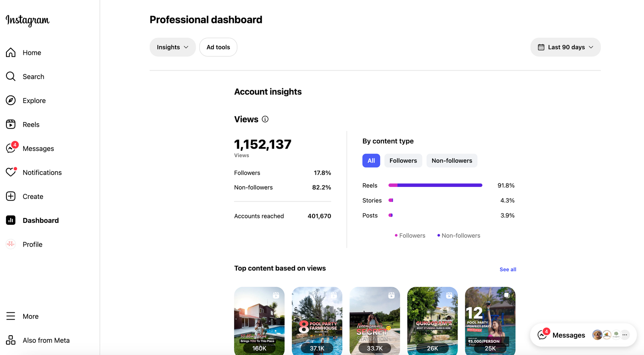
Task: Click the Followers 17.8% value
Action: click(322, 173)
